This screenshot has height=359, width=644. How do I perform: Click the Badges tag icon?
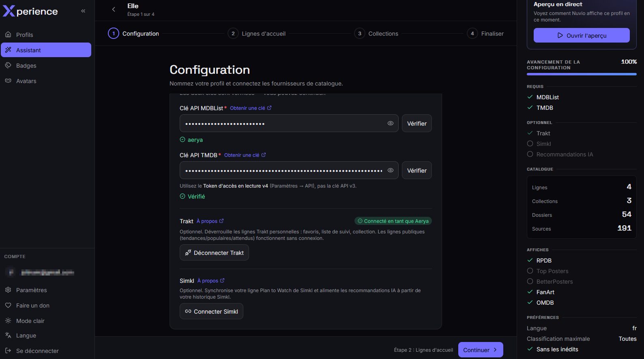(8, 65)
